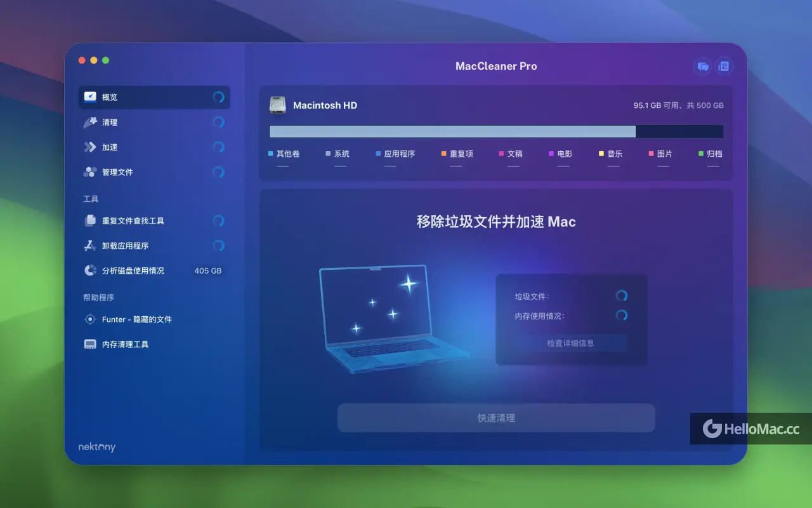Image resolution: width=812 pixels, height=508 pixels.
Task: Click the 405 GB size badge
Action: (208, 271)
